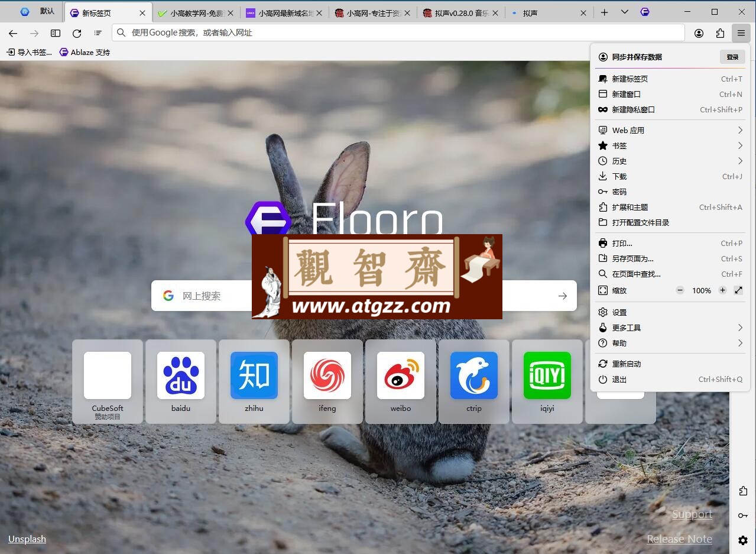List all tabs via chevron icon
The height and width of the screenshot is (554, 756).
pyautogui.click(x=625, y=12)
